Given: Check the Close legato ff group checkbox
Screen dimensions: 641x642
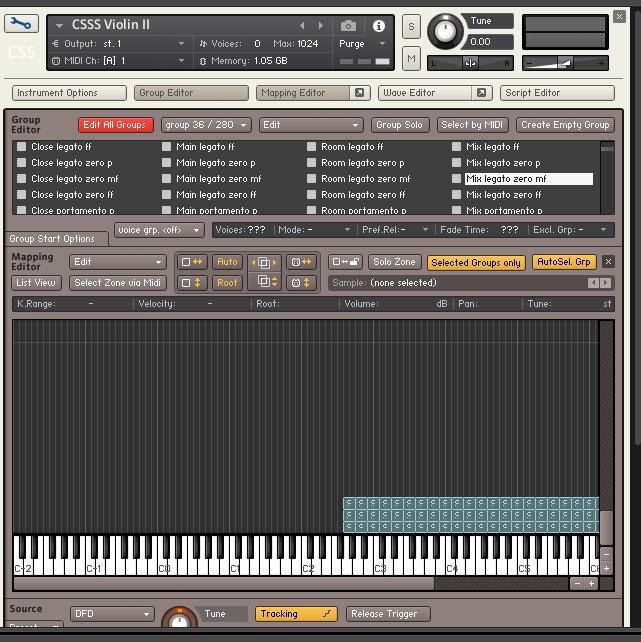Looking at the screenshot, I should pyautogui.click(x=22, y=147).
